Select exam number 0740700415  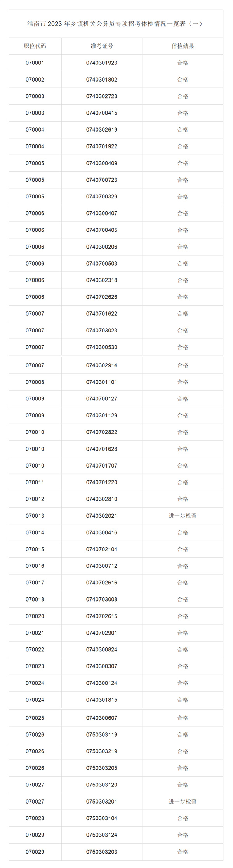(102, 113)
